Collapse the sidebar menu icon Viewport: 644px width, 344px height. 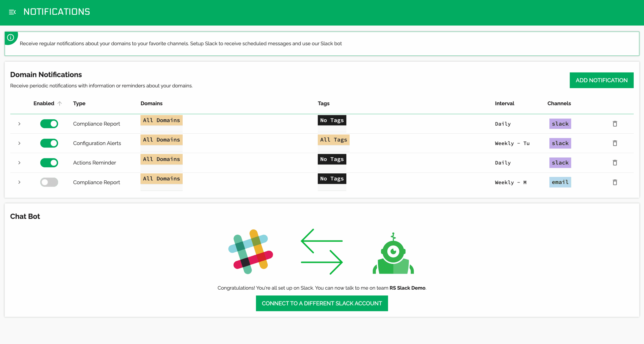pyautogui.click(x=12, y=12)
